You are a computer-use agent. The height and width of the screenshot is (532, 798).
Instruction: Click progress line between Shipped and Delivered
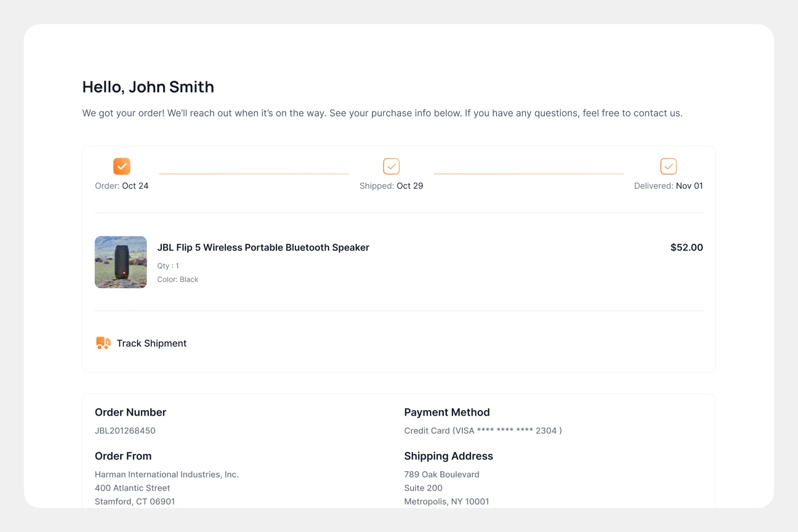pyautogui.click(x=528, y=174)
